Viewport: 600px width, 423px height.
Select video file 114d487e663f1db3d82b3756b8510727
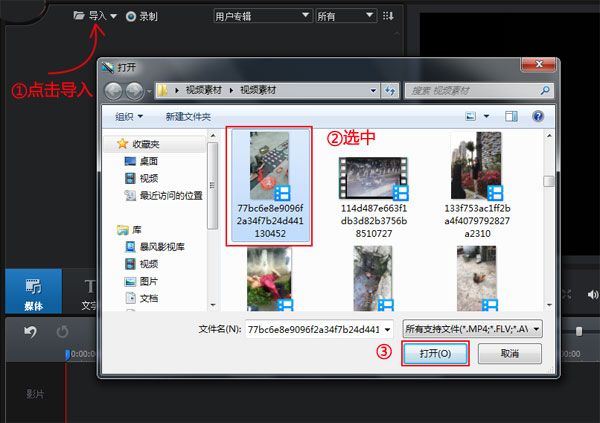coord(374,197)
